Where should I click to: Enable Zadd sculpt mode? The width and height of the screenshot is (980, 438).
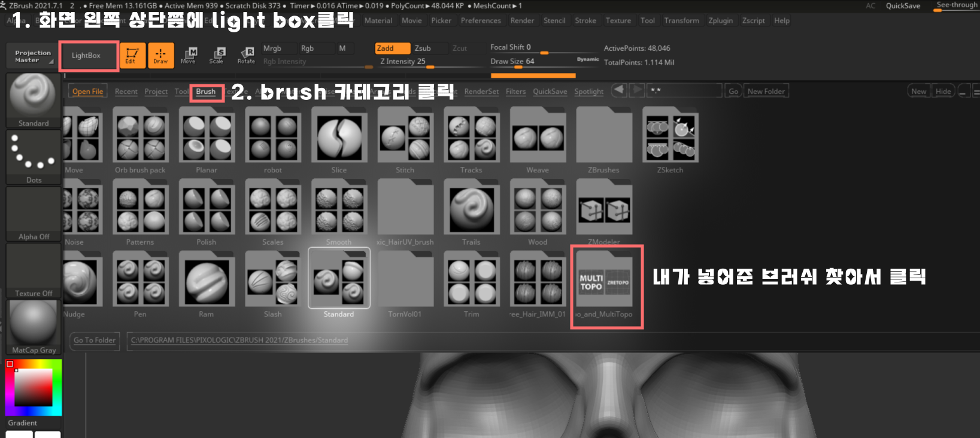coord(392,48)
